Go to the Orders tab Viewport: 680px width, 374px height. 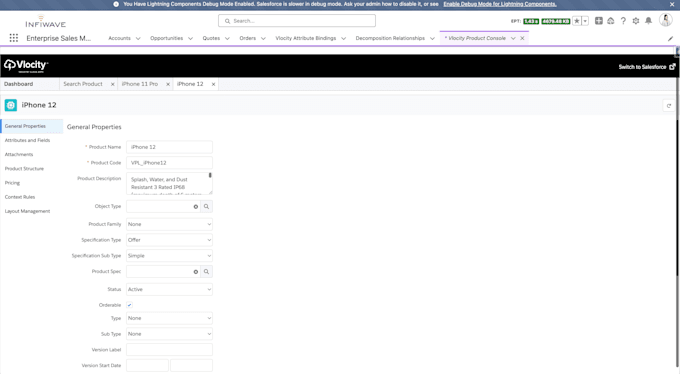(x=248, y=38)
